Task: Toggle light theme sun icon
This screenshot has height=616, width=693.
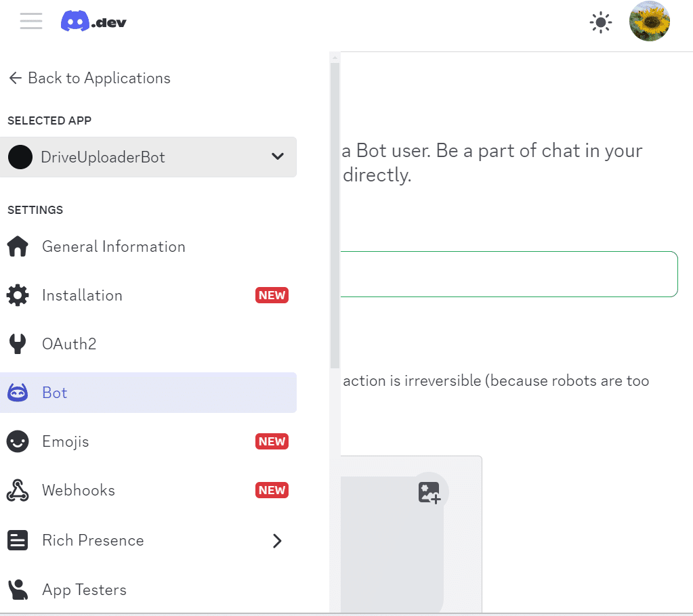Action: pos(600,22)
